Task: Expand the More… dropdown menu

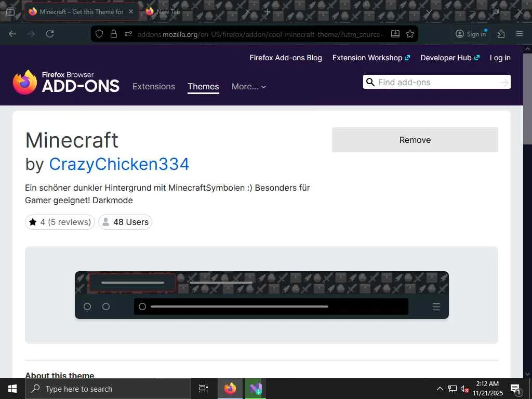Action: [x=249, y=87]
